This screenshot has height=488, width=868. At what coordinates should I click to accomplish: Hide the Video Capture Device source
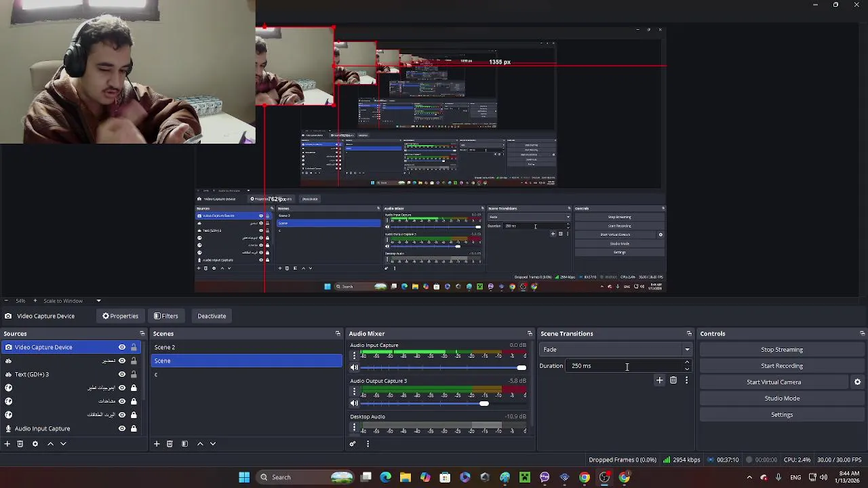pyautogui.click(x=122, y=347)
